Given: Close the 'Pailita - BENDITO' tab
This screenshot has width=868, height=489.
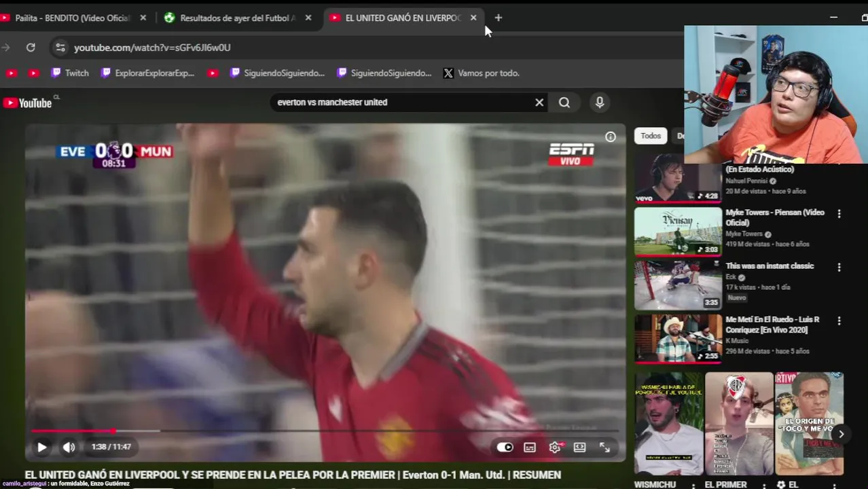Looking at the screenshot, I should 143,18.
